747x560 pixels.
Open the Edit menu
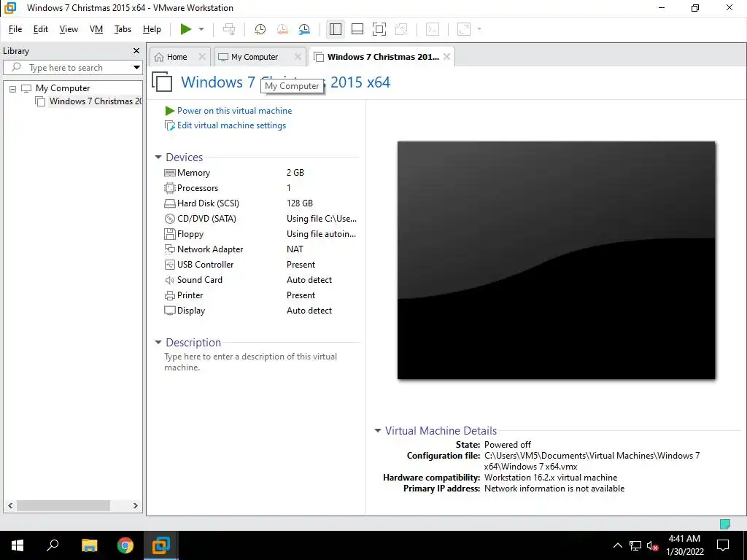(41, 29)
